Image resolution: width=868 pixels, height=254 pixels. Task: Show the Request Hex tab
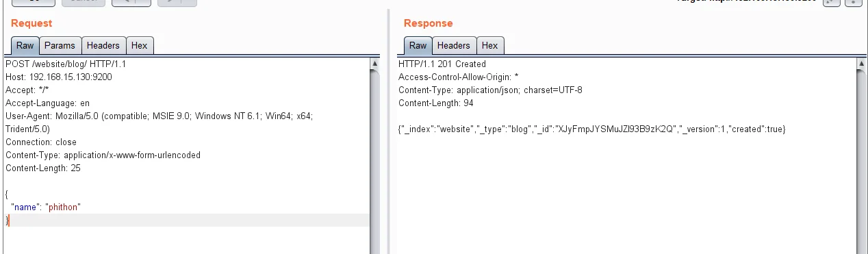click(140, 46)
